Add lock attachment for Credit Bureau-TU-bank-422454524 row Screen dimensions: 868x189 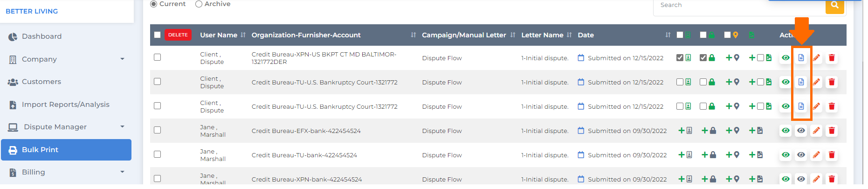point(709,155)
